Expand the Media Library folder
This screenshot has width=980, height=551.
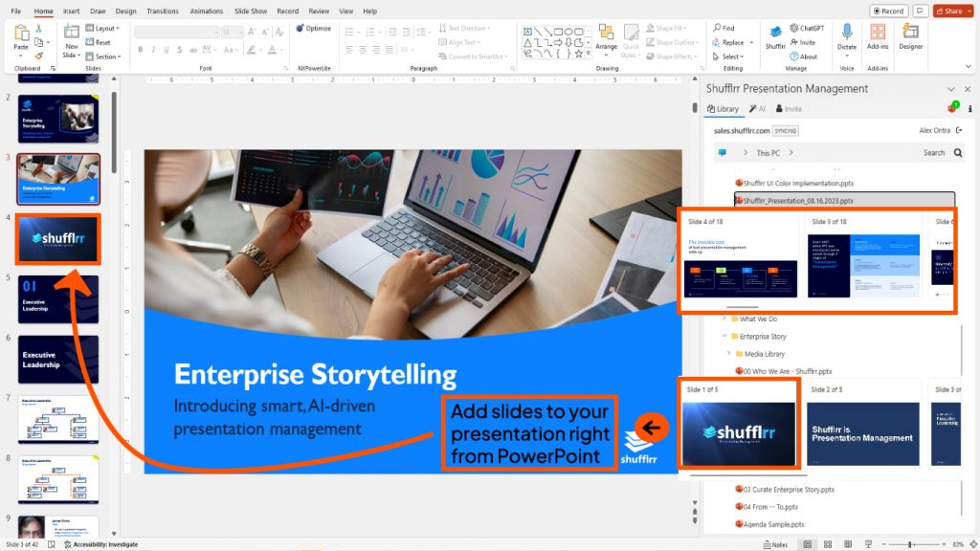coord(728,354)
